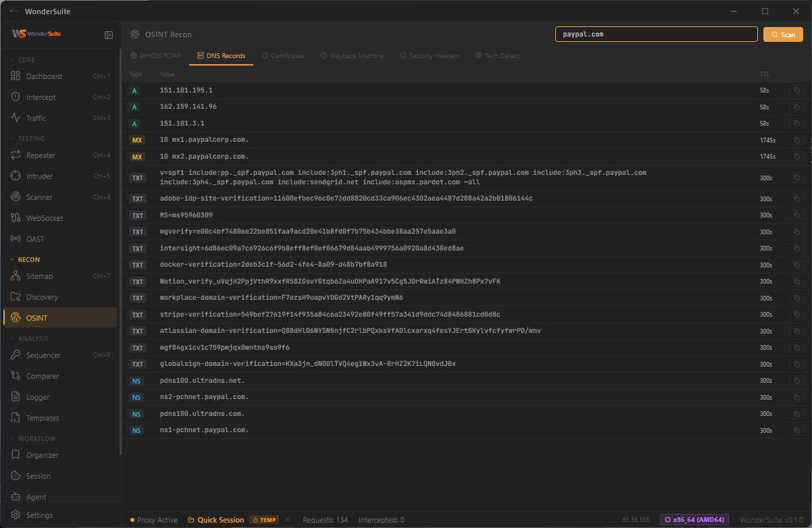The height and width of the screenshot is (528, 812).
Task: Switch to the WHOIS/RDAP tab
Action: tap(154, 56)
